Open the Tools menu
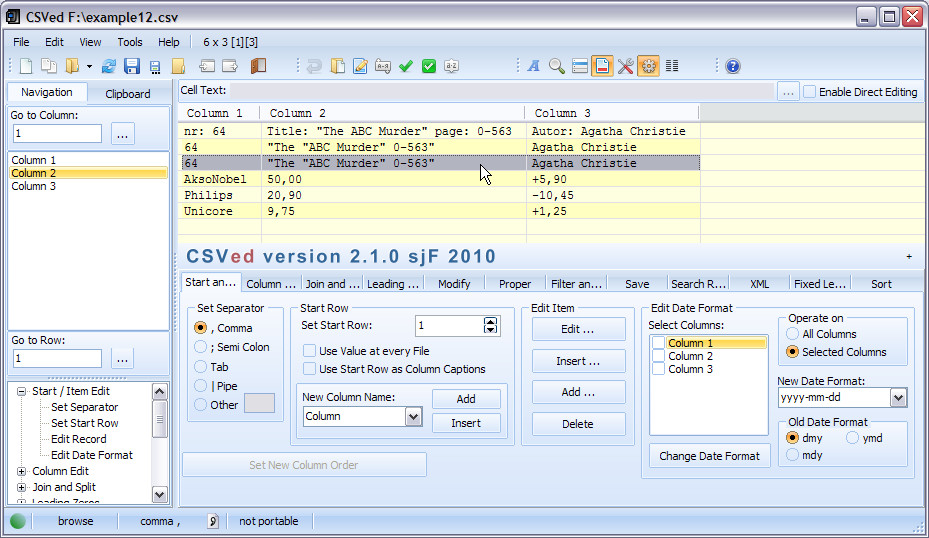The width and height of the screenshot is (929, 538). [x=130, y=42]
